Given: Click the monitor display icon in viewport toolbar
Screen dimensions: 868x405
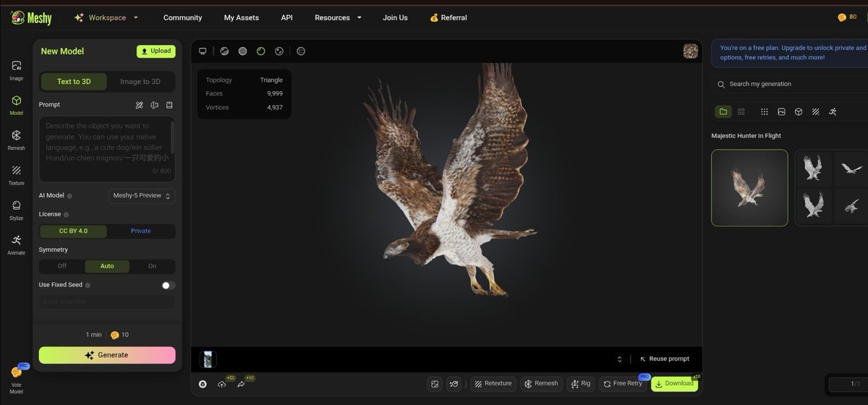Looking at the screenshot, I should click(203, 51).
